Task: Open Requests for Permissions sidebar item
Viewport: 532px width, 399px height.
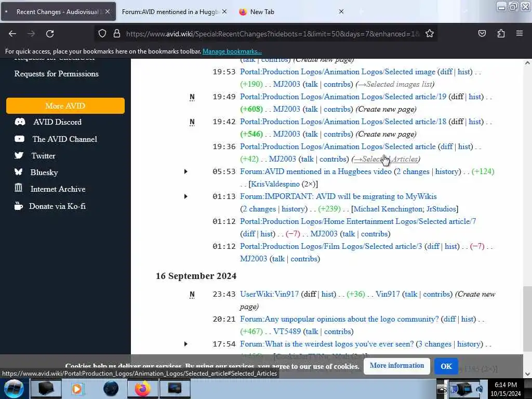Action: (56, 74)
